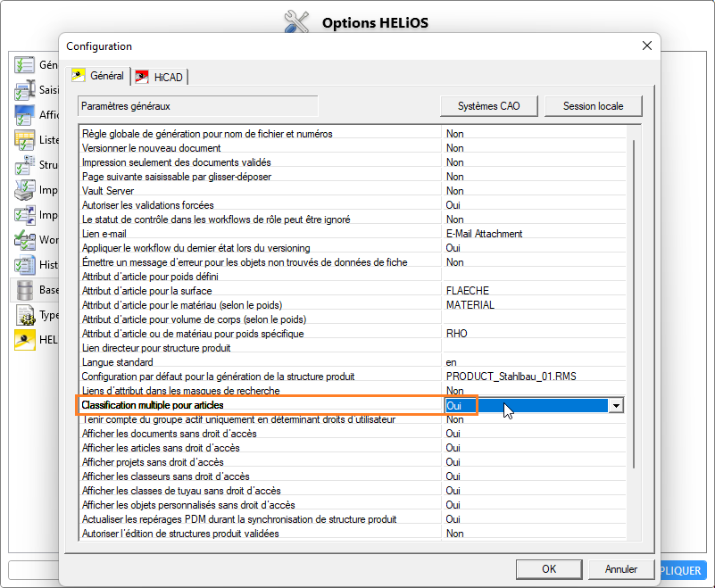Switch to the Général tab
715x588 pixels.
(98, 76)
